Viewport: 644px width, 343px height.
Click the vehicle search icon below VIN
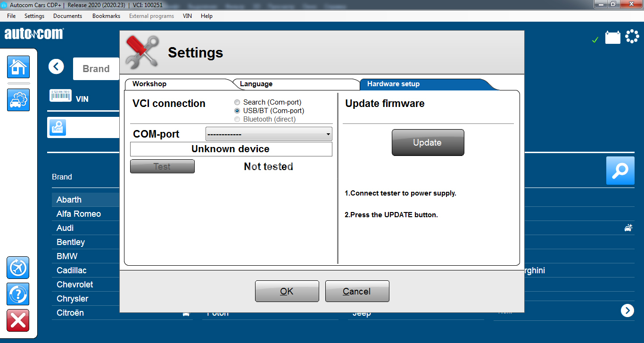(x=58, y=128)
